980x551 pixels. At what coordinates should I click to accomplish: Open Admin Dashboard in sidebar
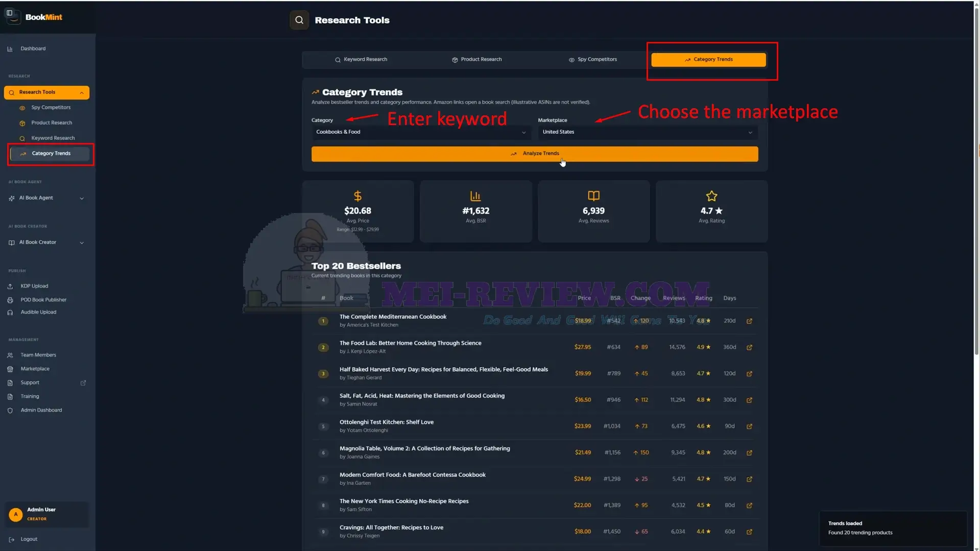pyautogui.click(x=41, y=411)
